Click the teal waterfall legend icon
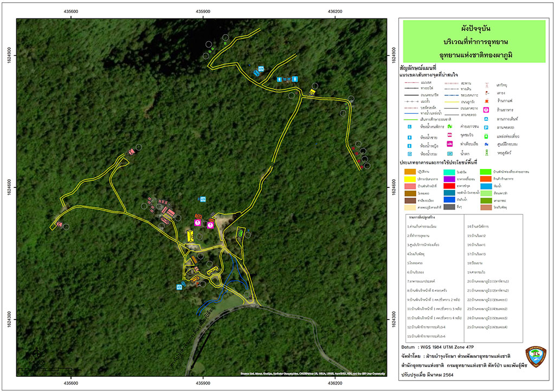Screen dimensions: 555x392 449,154
